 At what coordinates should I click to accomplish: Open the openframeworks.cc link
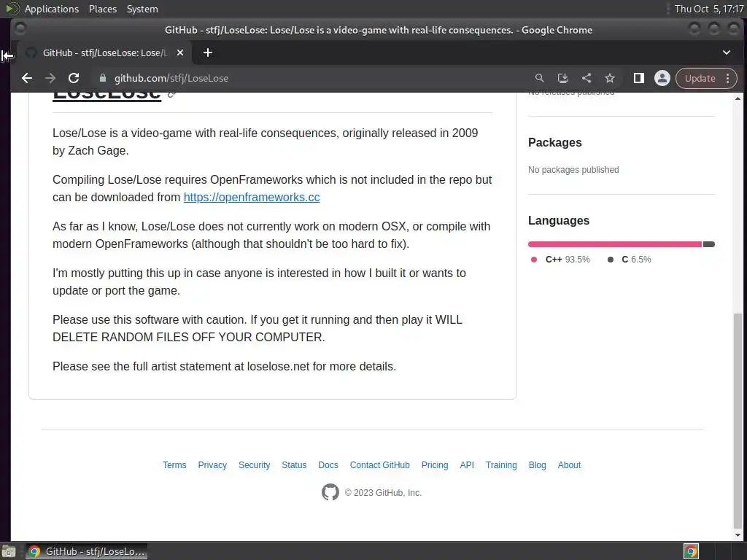(252, 197)
